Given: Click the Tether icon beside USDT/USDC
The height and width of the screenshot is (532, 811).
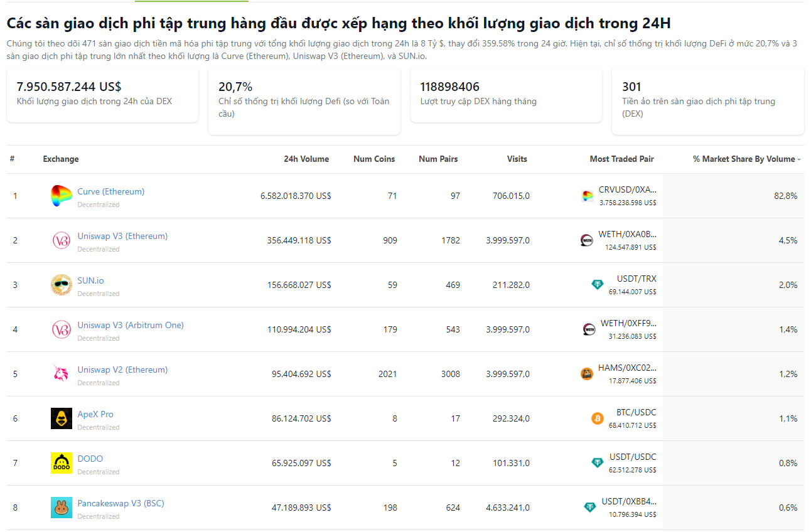Looking at the screenshot, I should tap(598, 463).
